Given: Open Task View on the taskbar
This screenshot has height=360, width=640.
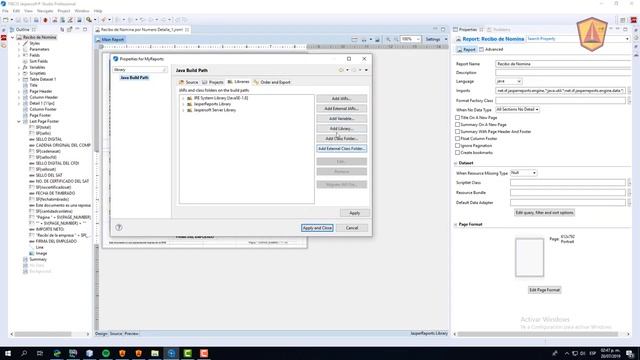Looking at the screenshot, I should [x=40, y=353].
